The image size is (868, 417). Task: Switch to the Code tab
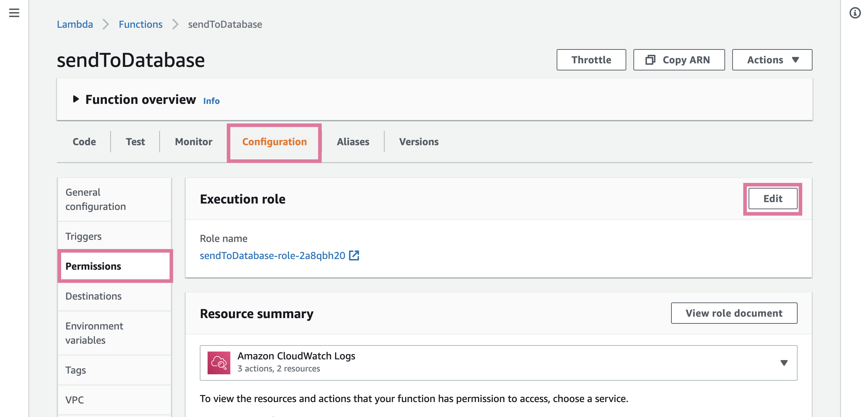coord(84,142)
